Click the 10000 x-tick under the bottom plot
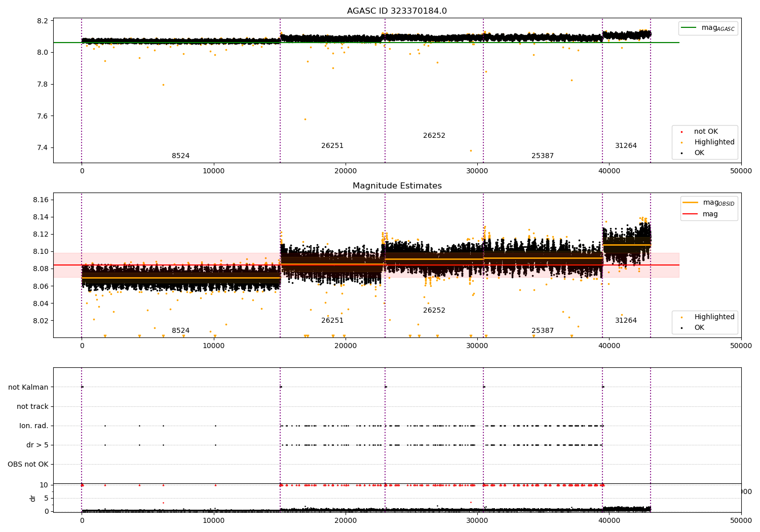760x532 pixels. pyautogui.click(x=213, y=521)
